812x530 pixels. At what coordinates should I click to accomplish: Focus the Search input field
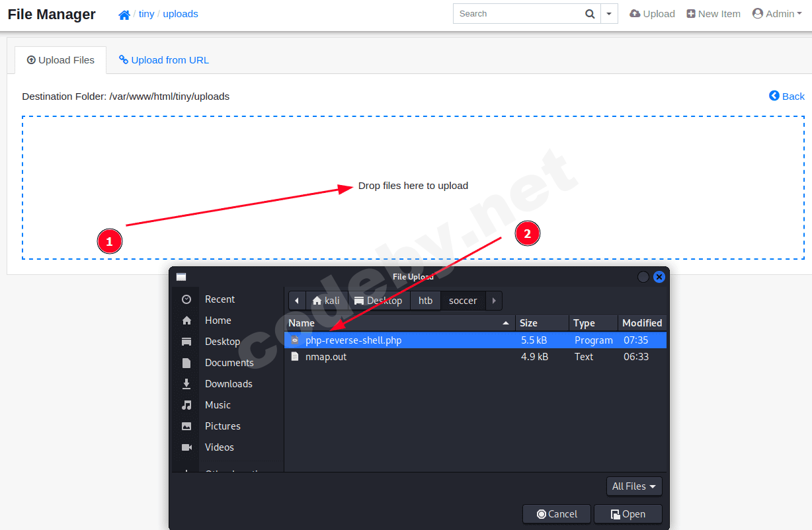tap(517, 13)
